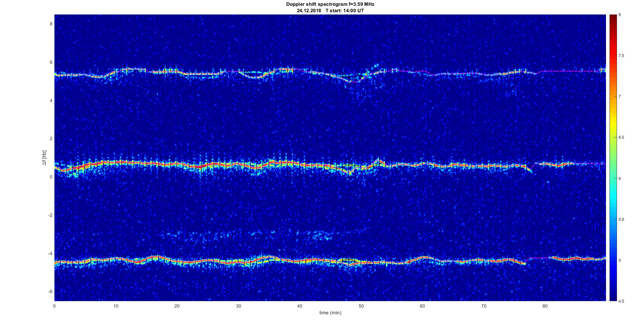
Task: Click the y-axis tick label '8'
Action: pos(51,24)
